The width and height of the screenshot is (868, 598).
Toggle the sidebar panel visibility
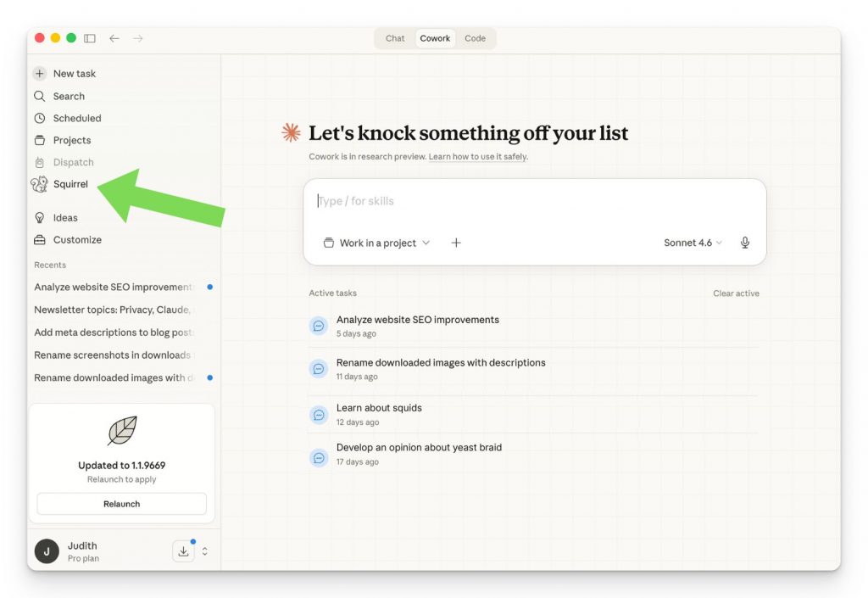90,38
